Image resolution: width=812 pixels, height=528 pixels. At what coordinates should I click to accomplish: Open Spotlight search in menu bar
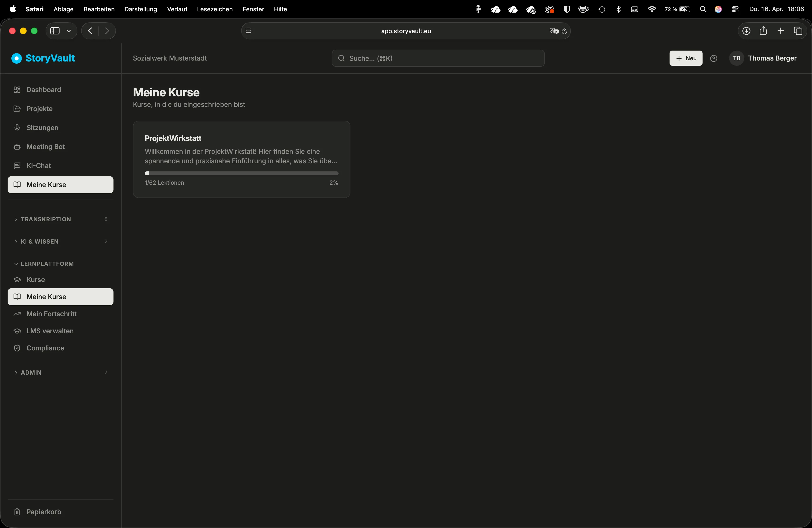click(x=703, y=9)
